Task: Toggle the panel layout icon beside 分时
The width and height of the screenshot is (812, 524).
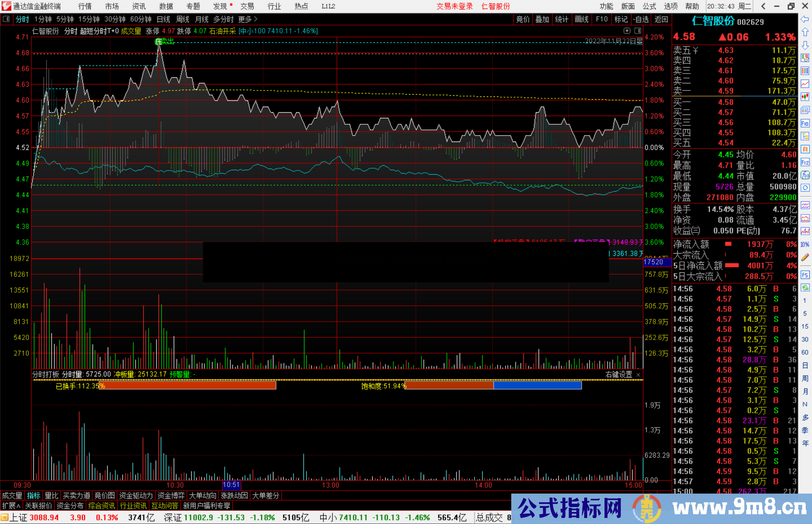Action: coord(6,19)
